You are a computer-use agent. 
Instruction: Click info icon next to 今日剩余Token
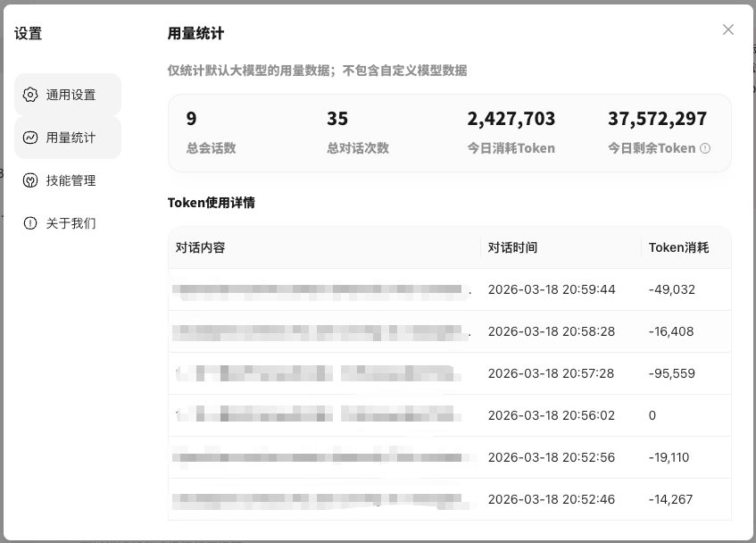[705, 148]
